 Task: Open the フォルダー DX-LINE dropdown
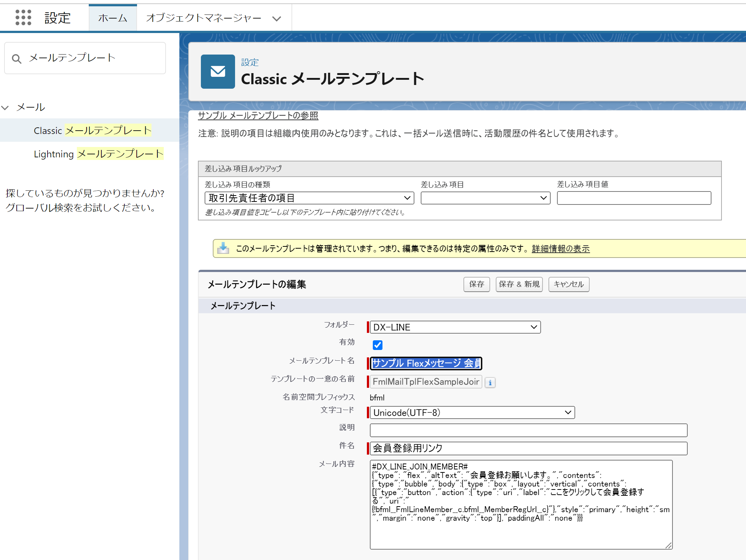tap(455, 327)
